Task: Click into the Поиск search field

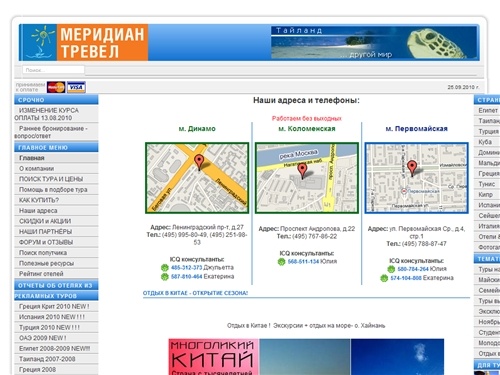Action: pos(53,70)
